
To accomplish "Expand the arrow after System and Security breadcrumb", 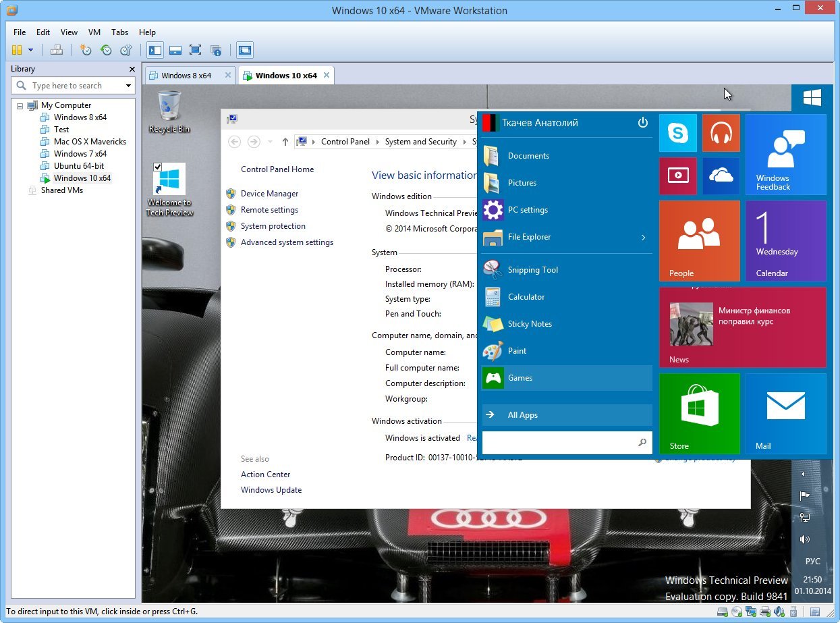I will pyautogui.click(x=464, y=142).
